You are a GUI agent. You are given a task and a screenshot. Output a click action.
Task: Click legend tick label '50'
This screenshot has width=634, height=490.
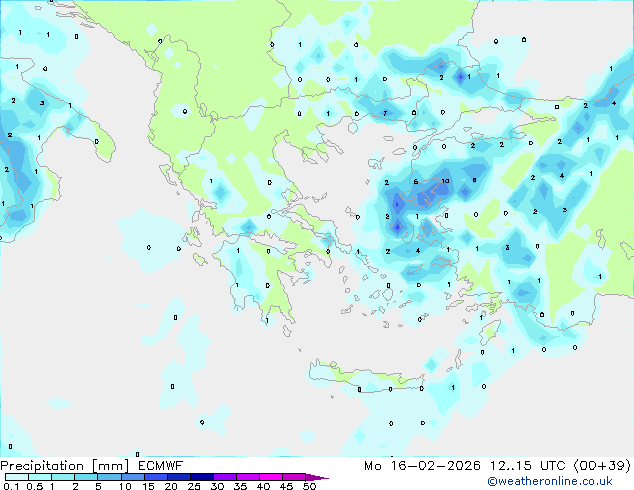click(x=309, y=486)
